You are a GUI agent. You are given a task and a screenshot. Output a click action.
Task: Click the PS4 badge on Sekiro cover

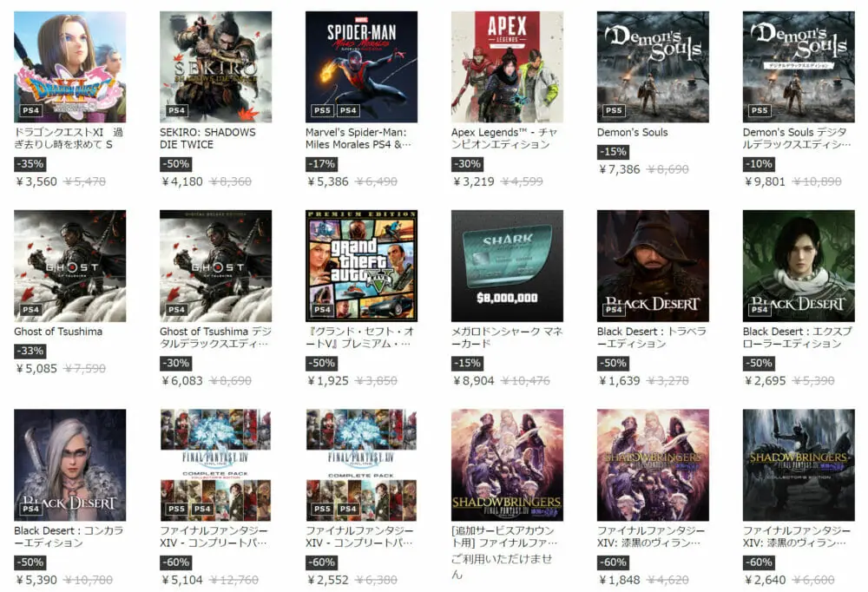(176, 110)
